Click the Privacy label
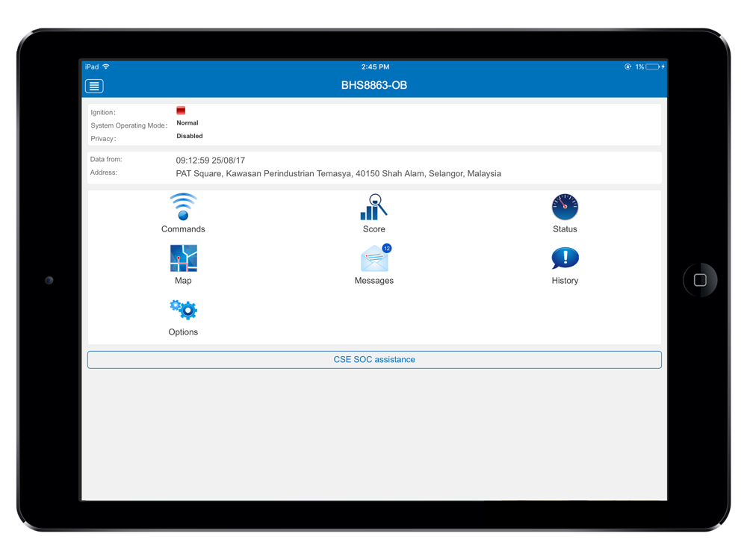Screen dimensions: 747x560 (x=103, y=139)
